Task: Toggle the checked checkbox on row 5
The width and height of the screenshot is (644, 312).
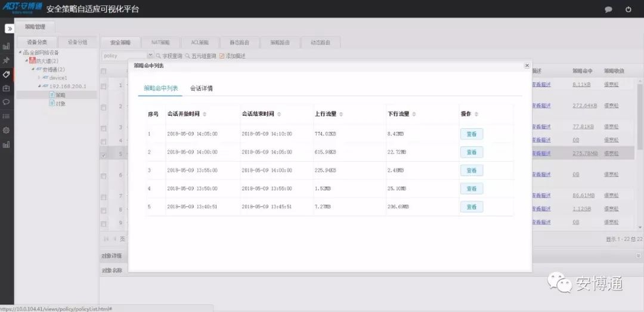Action: pyautogui.click(x=104, y=155)
